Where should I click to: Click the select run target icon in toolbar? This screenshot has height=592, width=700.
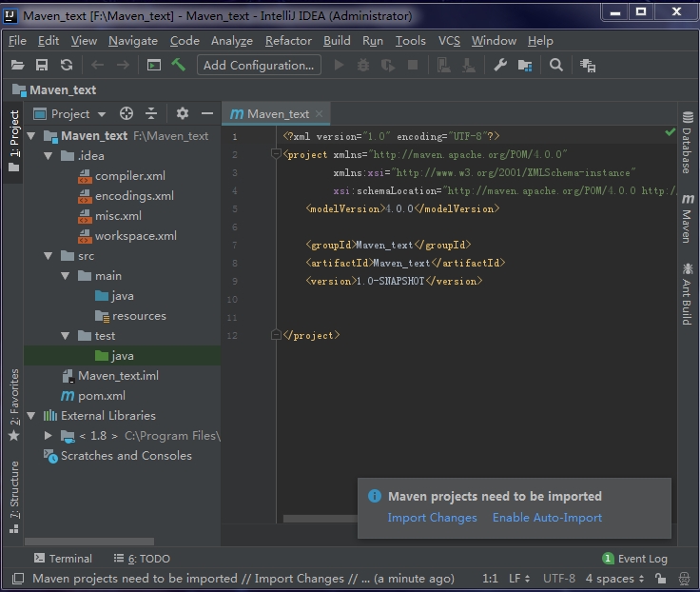pyautogui.click(x=154, y=66)
